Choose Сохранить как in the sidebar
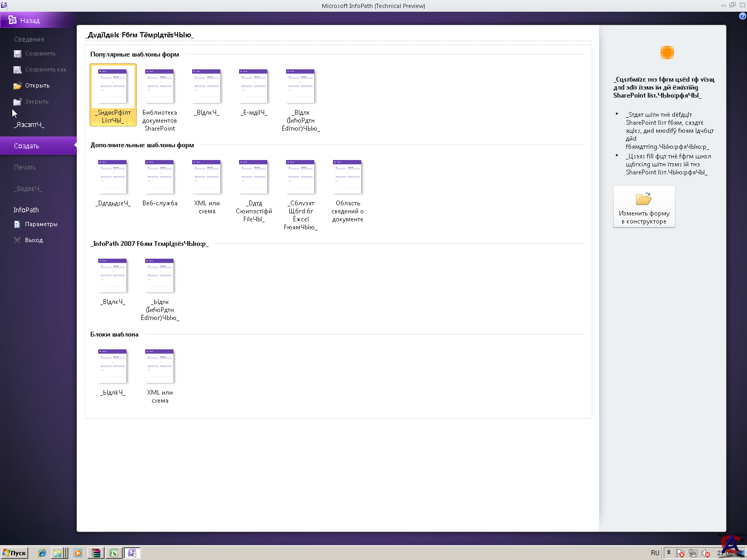Viewport: 747px width, 560px height. pos(40,70)
